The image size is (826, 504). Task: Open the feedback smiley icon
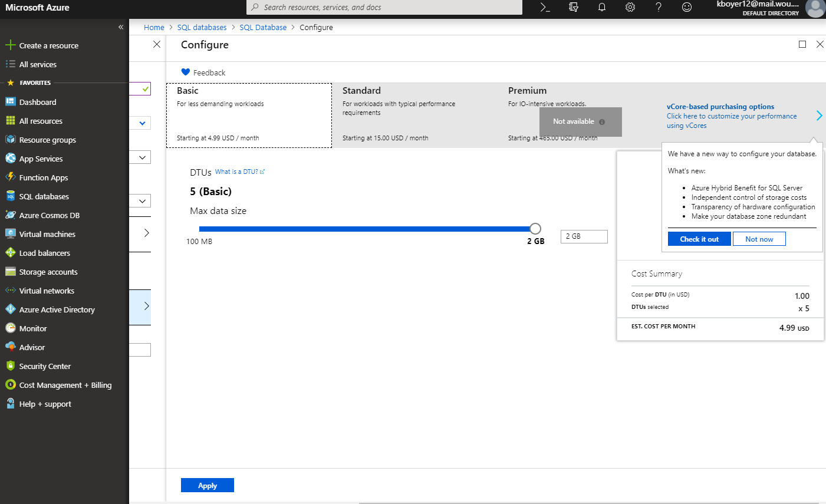tap(687, 7)
